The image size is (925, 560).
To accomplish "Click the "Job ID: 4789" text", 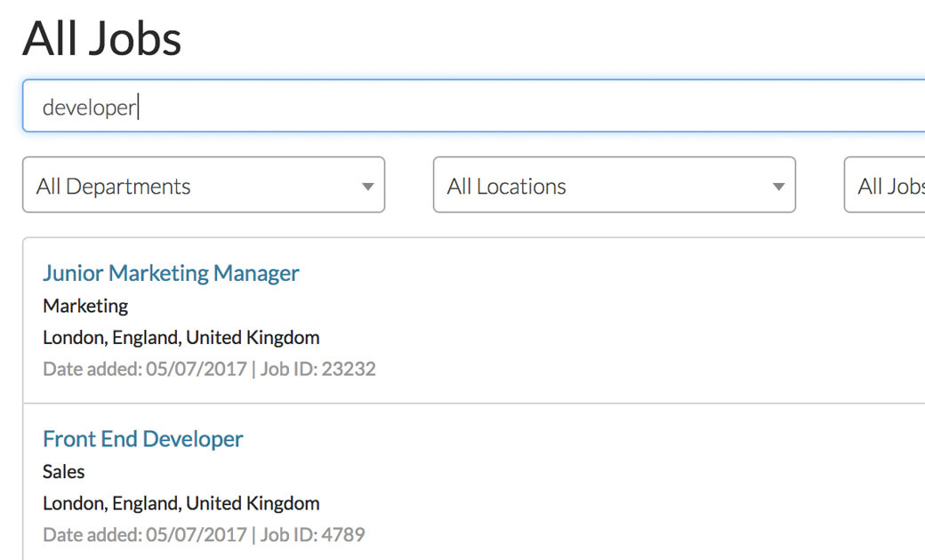I will 312,534.
